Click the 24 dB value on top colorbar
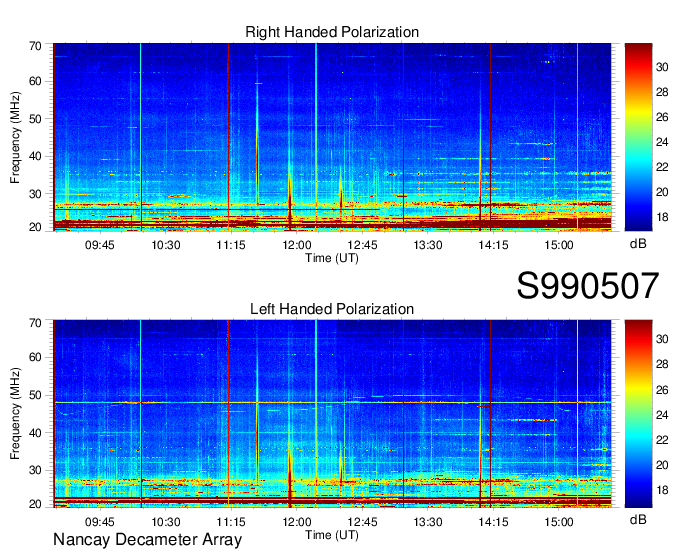The width and height of the screenshot is (680, 552). (662, 142)
